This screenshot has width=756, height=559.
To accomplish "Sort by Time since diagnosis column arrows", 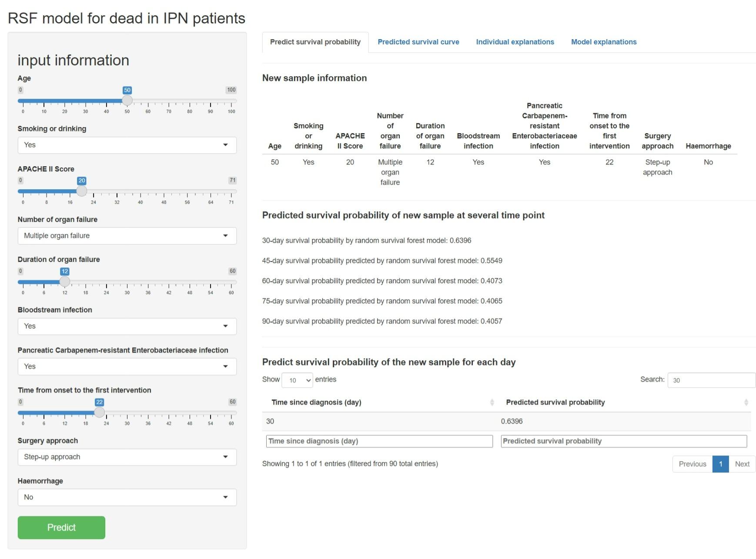I will pyautogui.click(x=492, y=402).
